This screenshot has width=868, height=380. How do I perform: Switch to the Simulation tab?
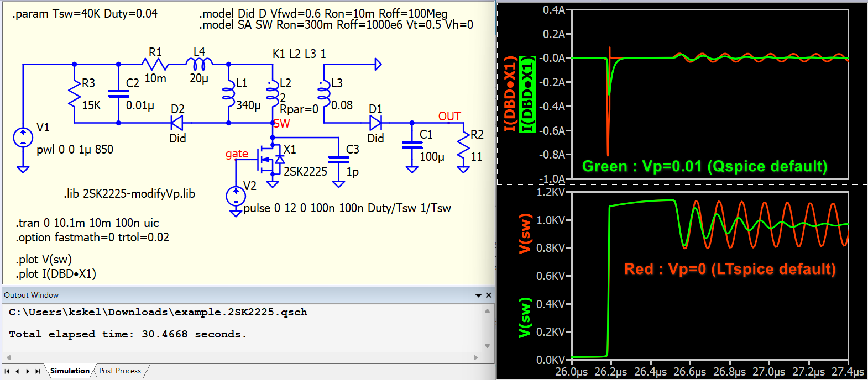(x=70, y=371)
